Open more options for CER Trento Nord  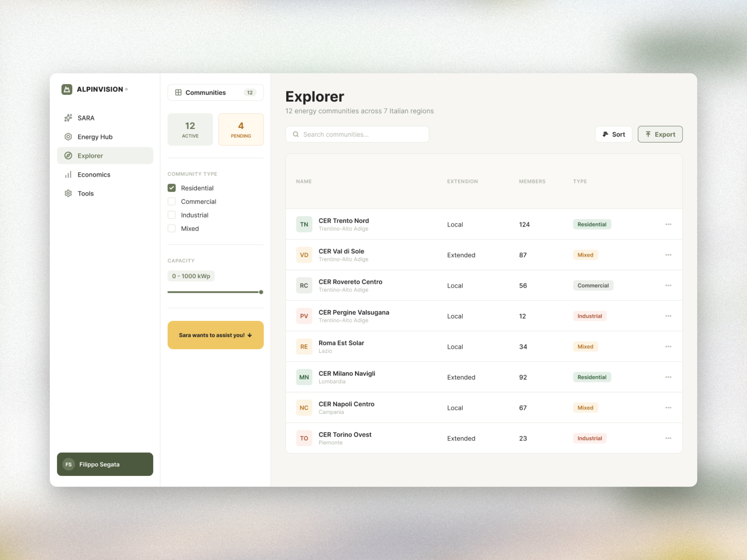(668, 225)
